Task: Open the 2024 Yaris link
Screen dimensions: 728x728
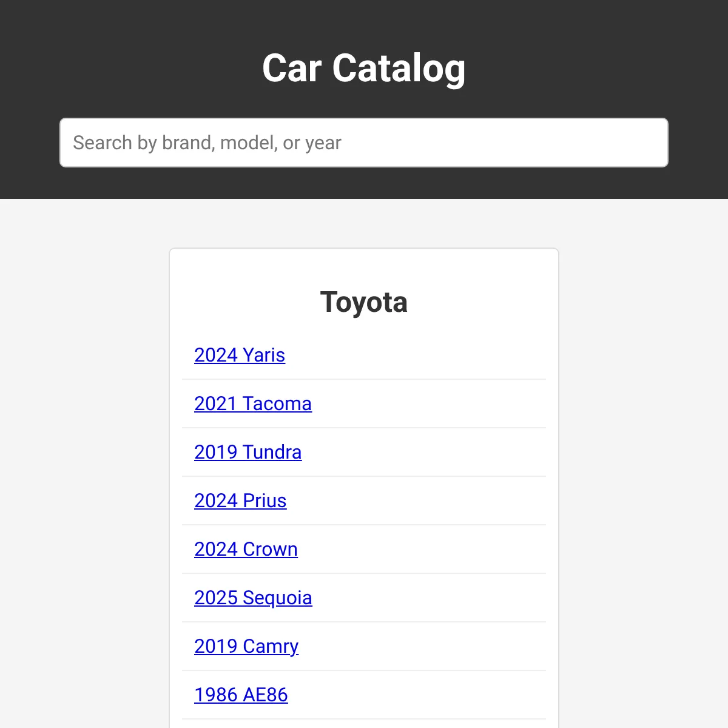Action: 240,355
